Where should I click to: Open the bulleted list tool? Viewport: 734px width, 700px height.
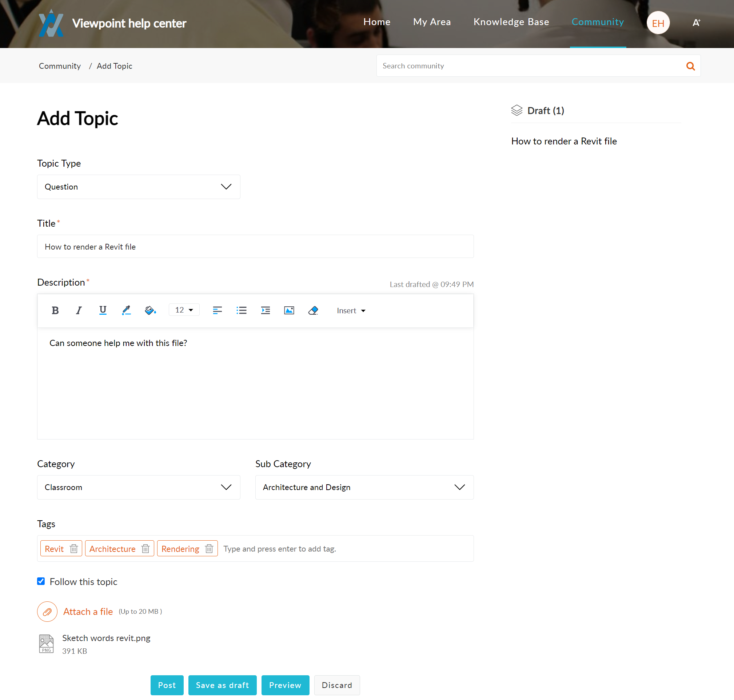pos(241,310)
